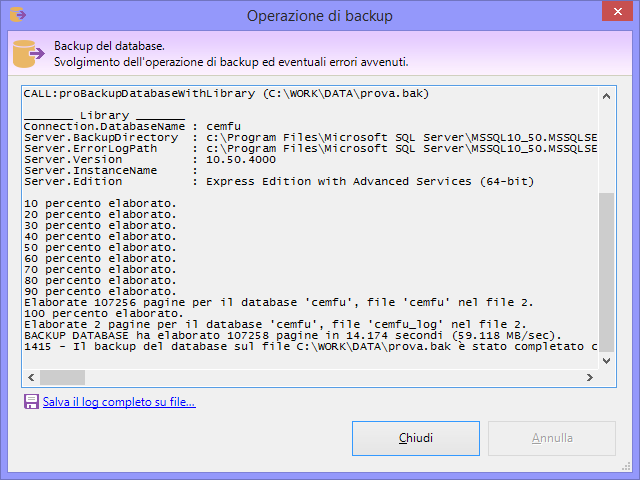The height and width of the screenshot is (480, 640).
Task: Click the database backup icon in header
Action: 29,54
